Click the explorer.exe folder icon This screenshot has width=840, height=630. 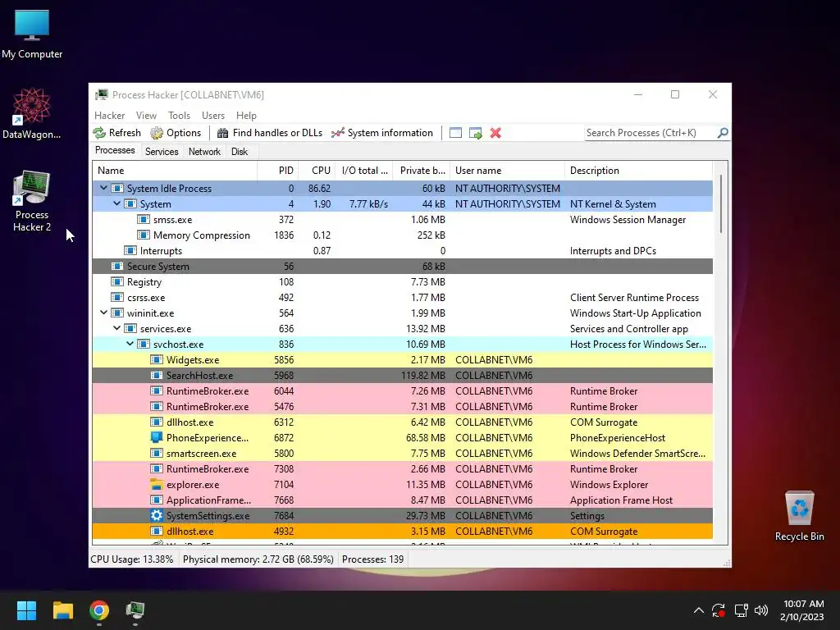tap(157, 484)
